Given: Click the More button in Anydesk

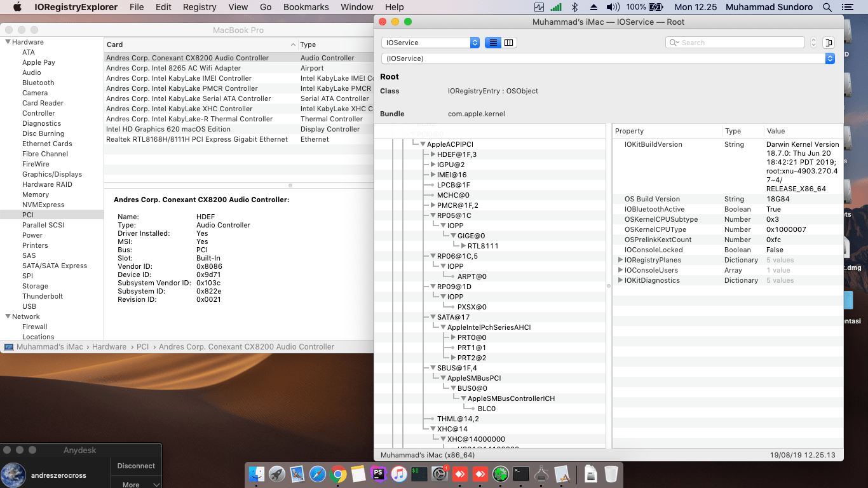Looking at the screenshot, I should coord(131,485).
